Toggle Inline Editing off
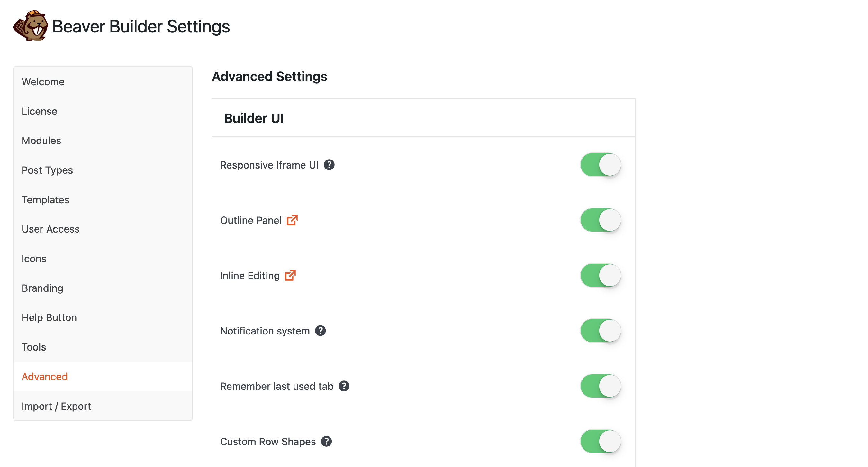The image size is (868, 467). 601,275
